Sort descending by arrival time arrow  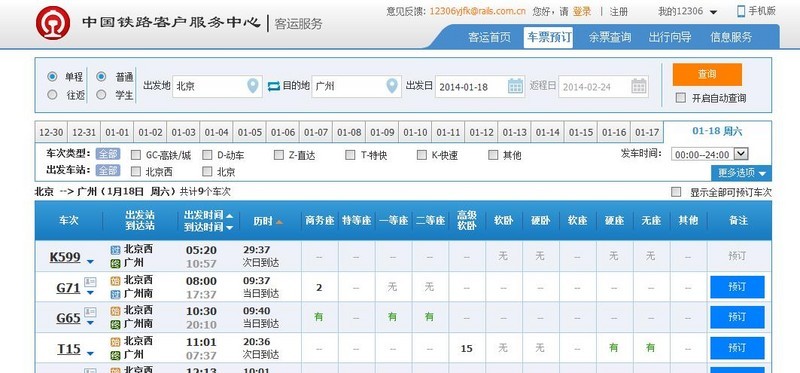tap(229, 228)
